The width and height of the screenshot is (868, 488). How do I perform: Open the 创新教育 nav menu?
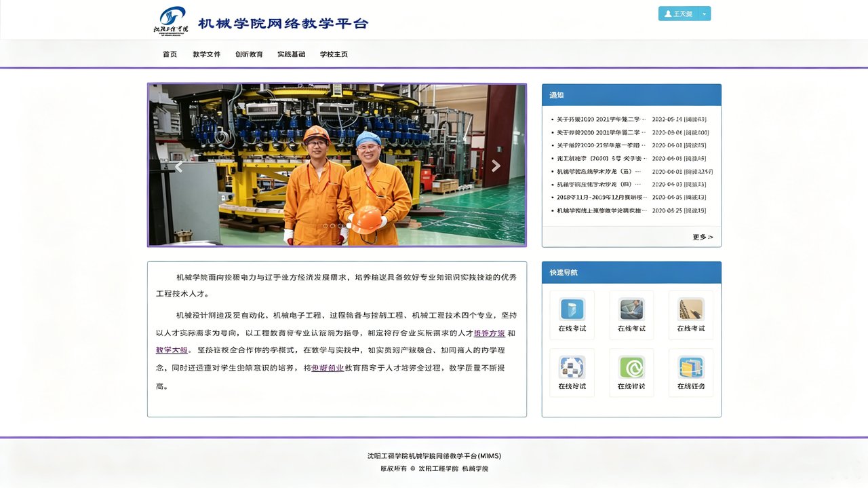tap(249, 54)
